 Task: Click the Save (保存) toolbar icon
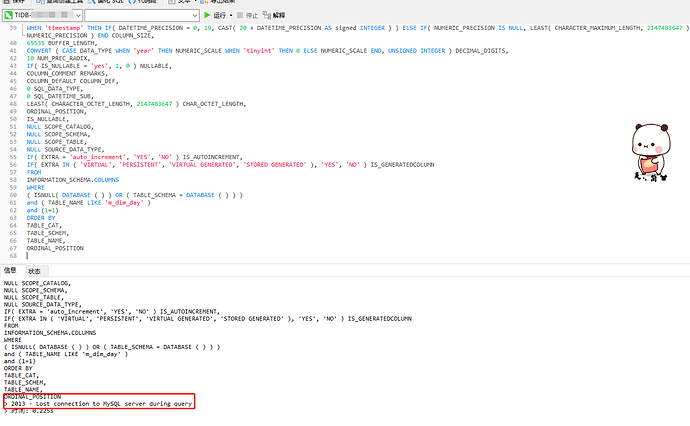pos(12,2)
